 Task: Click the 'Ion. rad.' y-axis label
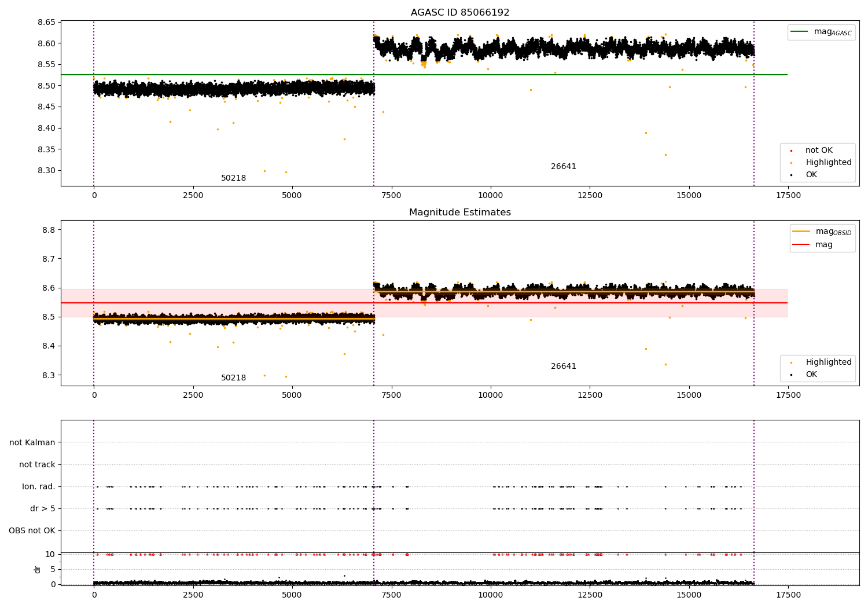pyautogui.click(x=39, y=487)
